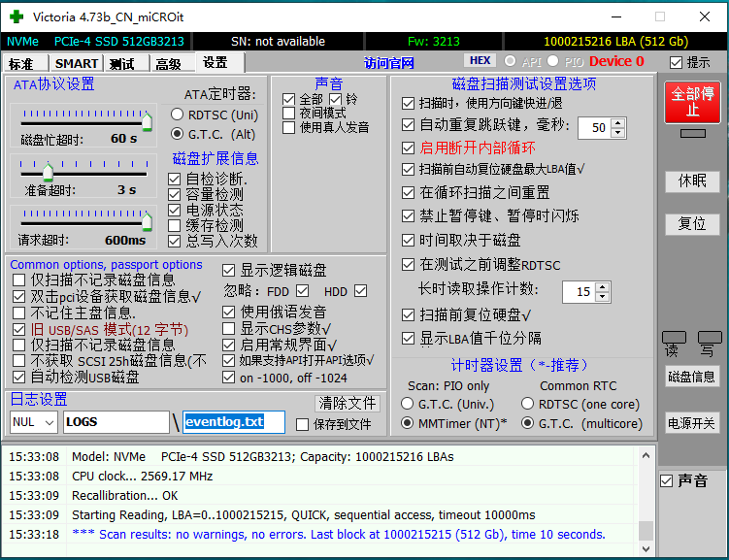
Task: Enable 显示CHS参数 checkbox
Action: click(x=228, y=329)
